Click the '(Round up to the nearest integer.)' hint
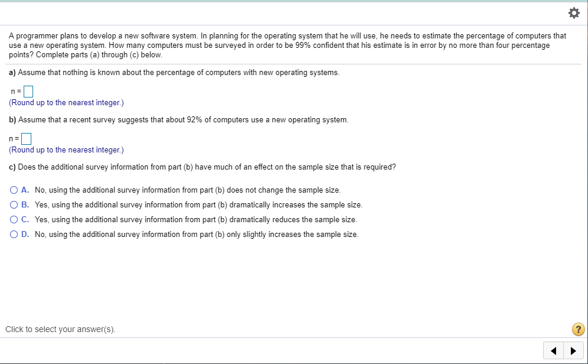 (66, 102)
